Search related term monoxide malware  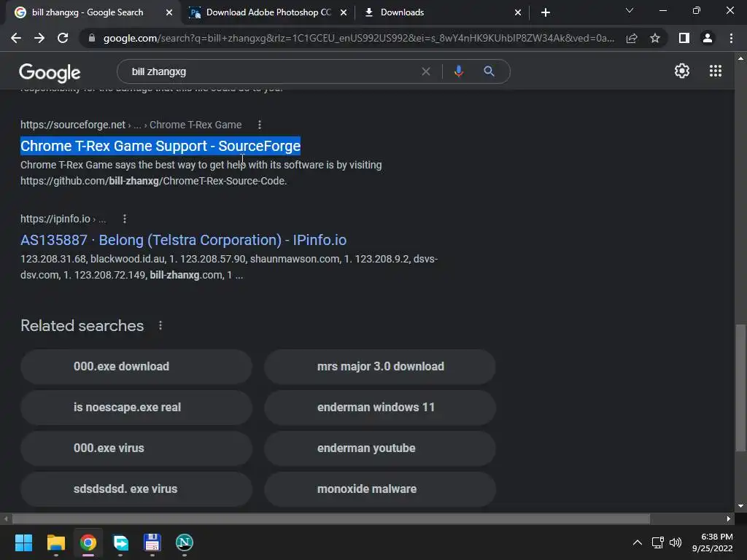380,489
